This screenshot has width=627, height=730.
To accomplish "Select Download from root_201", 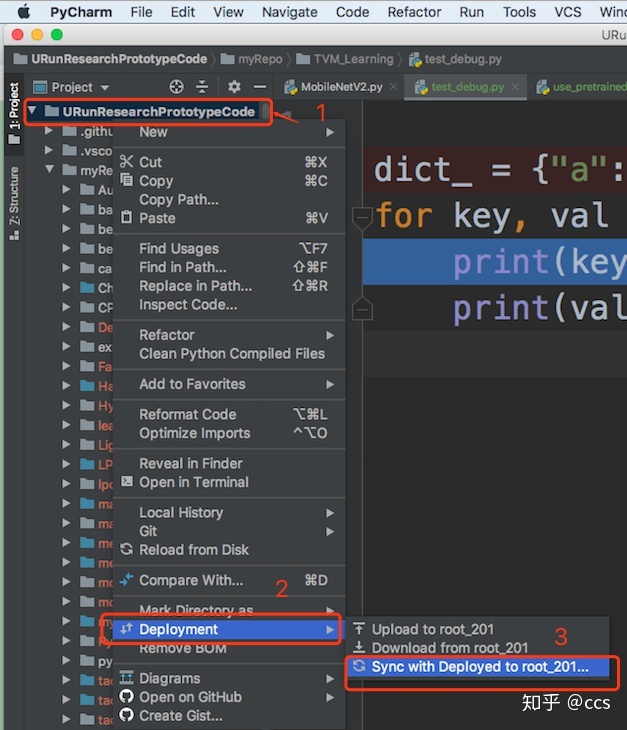I will tap(478, 648).
